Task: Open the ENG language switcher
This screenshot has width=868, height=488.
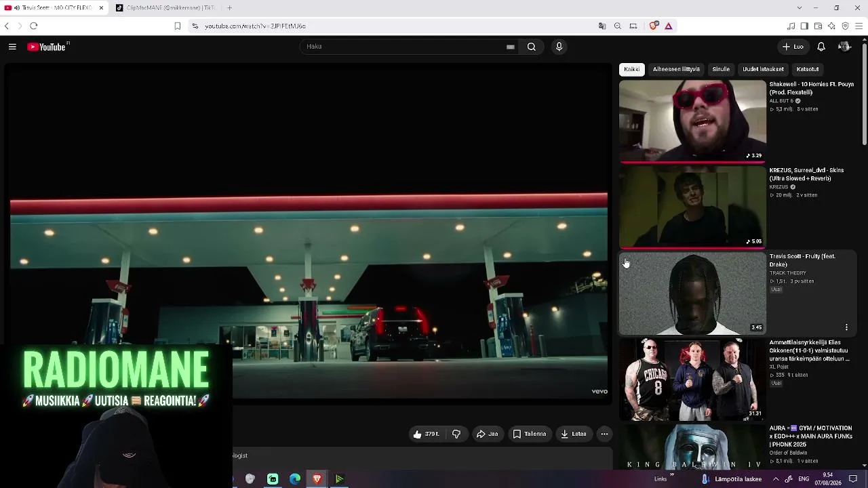Action: point(804,479)
